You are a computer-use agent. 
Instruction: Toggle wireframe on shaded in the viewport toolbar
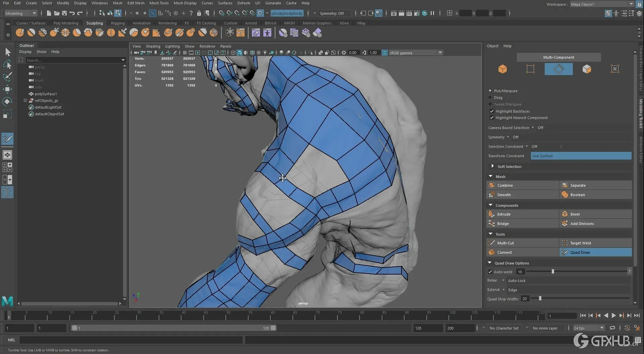(252, 53)
